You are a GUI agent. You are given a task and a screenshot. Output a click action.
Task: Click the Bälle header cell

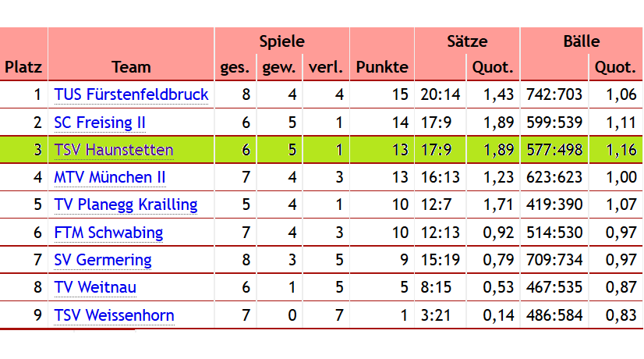pos(581,41)
